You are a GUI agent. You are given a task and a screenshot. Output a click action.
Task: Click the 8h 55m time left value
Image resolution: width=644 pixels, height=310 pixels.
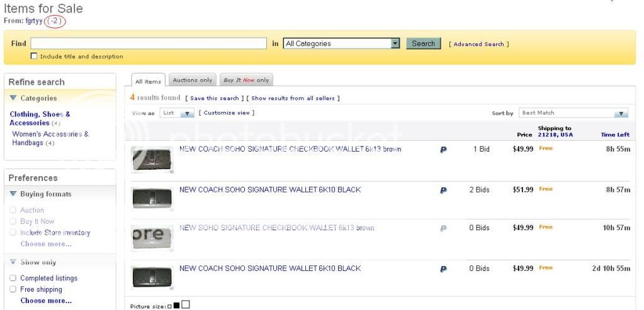[x=618, y=149]
